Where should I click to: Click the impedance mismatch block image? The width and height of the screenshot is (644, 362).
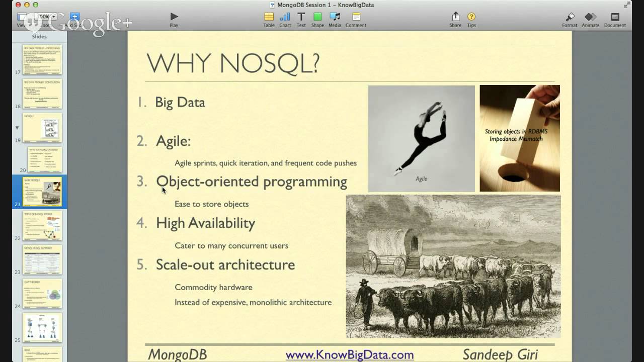coord(520,138)
